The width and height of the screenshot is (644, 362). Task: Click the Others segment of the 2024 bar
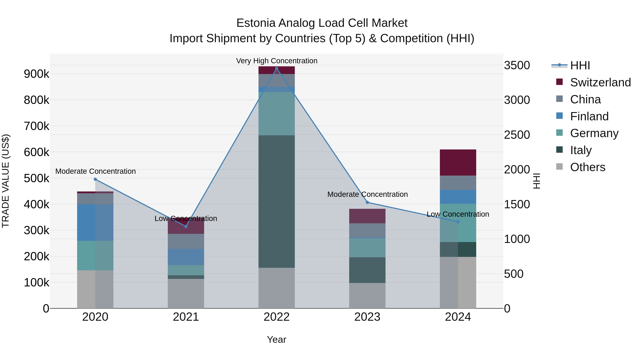coord(458,283)
